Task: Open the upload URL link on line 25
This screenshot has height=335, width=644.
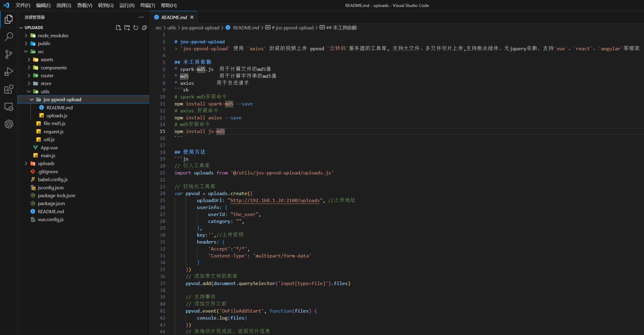Action: pos(275,200)
